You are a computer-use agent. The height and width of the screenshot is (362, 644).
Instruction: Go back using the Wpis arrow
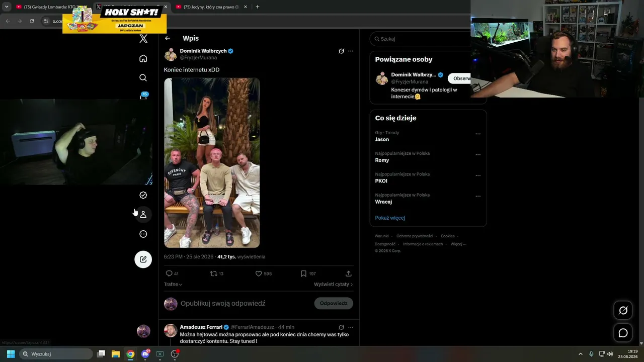click(x=168, y=38)
